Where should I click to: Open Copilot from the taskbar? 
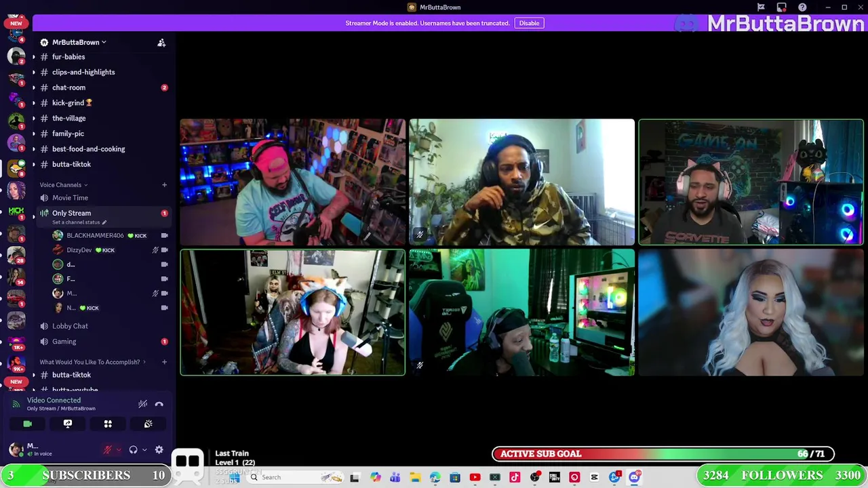(x=375, y=478)
